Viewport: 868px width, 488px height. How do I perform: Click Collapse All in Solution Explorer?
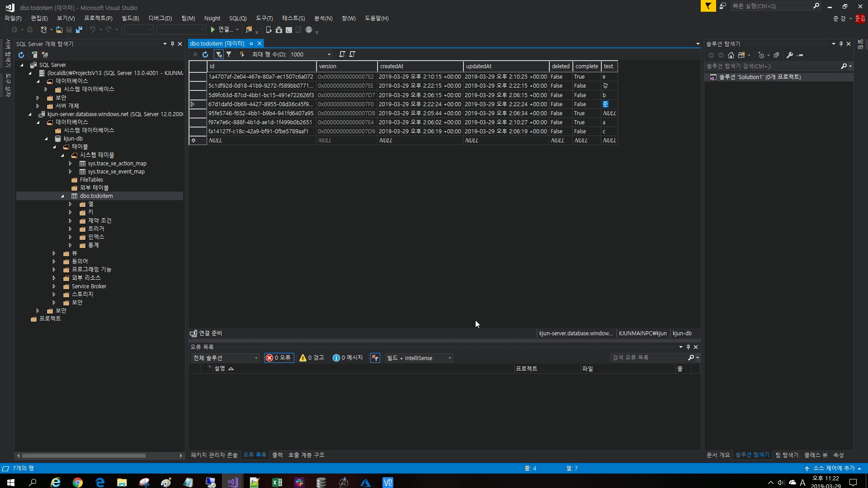coord(776,55)
